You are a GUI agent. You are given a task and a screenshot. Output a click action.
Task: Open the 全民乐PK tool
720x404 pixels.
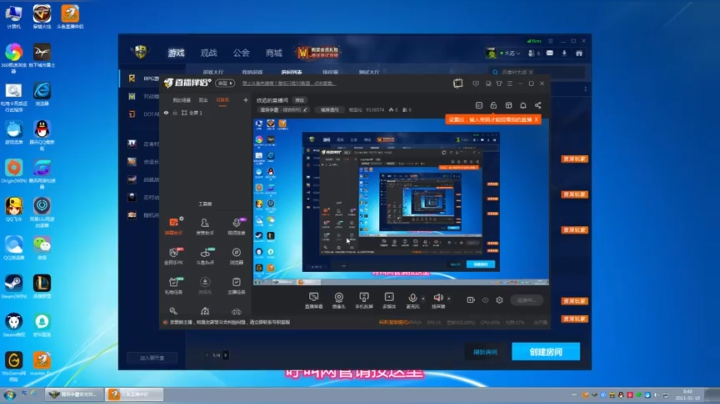click(x=174, y=256)
